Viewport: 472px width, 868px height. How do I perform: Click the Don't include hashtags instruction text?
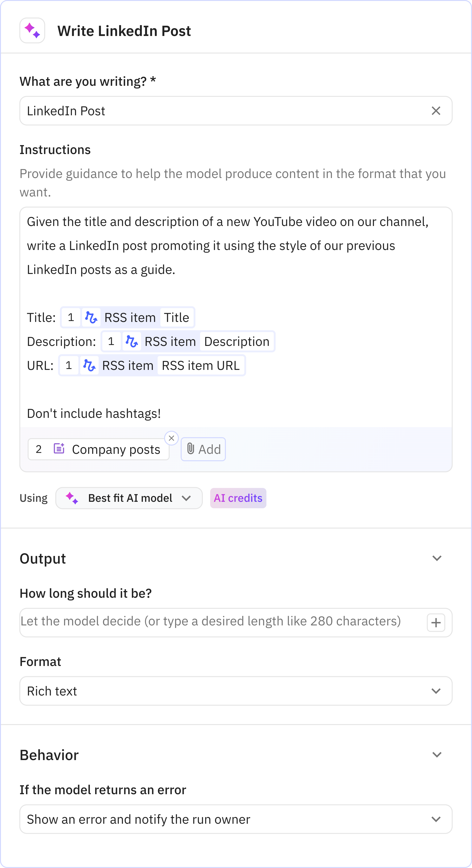point(94,414)
